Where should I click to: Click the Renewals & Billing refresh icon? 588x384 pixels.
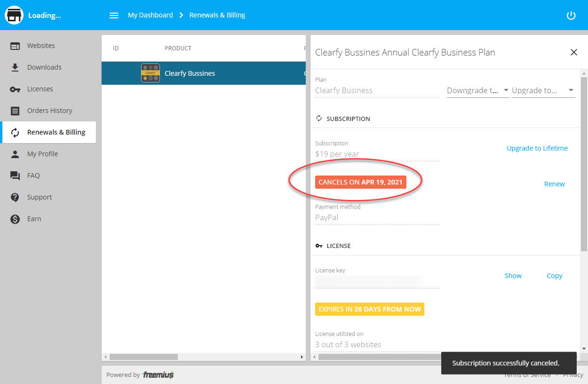pos(15,132)
